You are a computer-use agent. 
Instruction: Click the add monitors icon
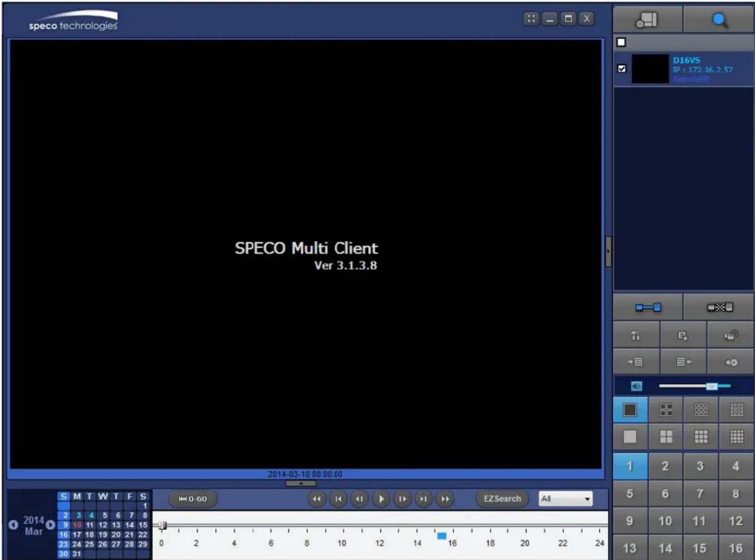731,335
